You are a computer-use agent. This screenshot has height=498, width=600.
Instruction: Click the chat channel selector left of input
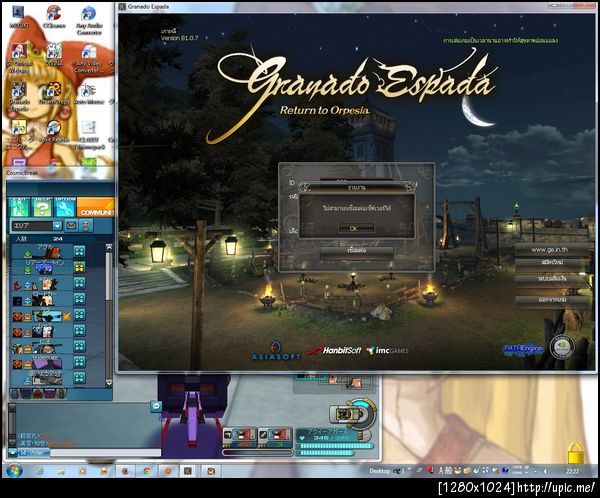point(34,453)
